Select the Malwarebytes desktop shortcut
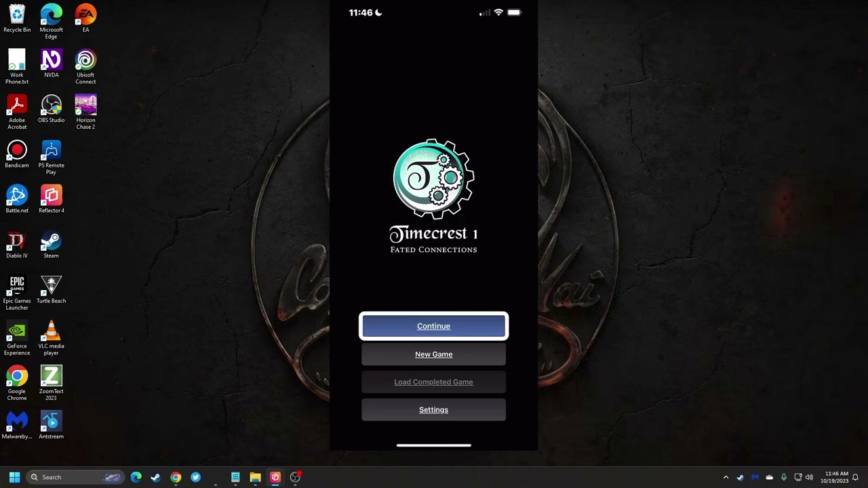 coord(17,425)
